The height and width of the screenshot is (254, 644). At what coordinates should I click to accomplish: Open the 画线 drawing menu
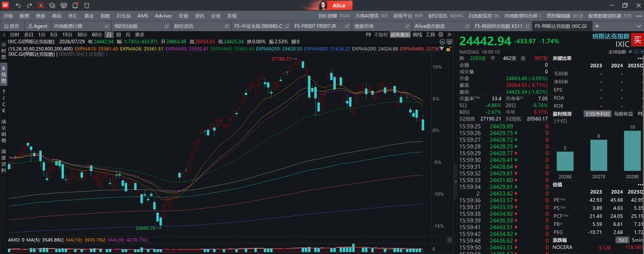417,35
